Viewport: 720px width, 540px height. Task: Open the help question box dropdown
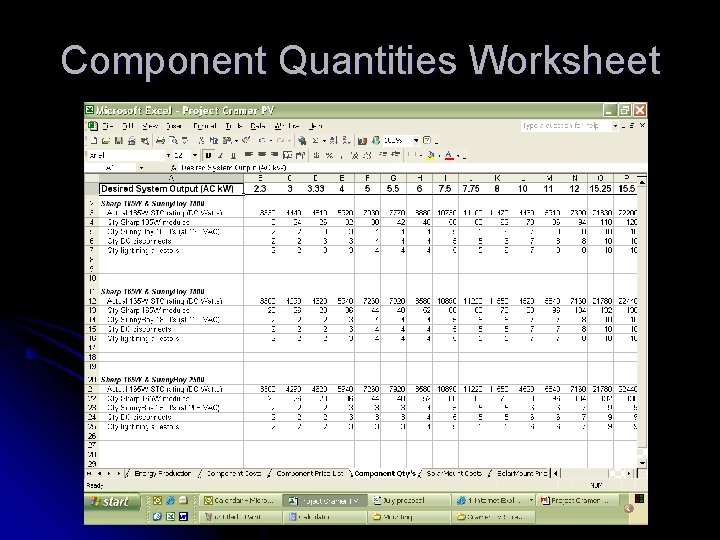point(615,126)
